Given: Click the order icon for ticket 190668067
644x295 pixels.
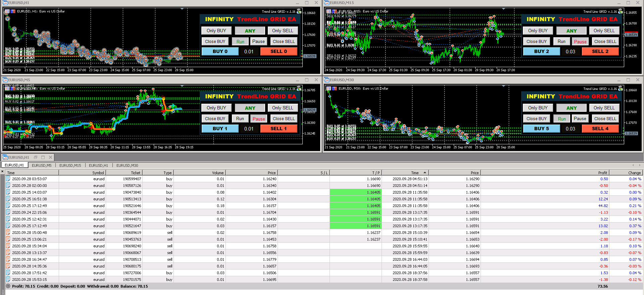Looking at the screenshot, I should (x=8, y=253).
